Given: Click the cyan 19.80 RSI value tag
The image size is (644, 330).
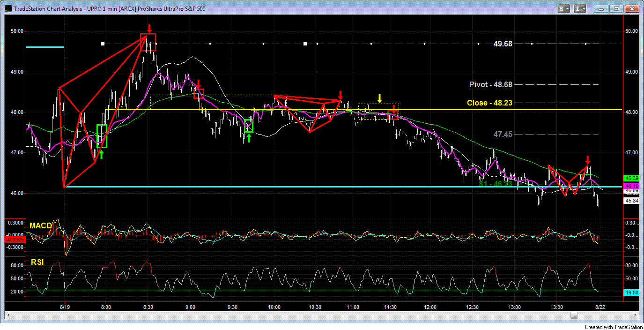Looking at the screenshot, I should (x=630, y=292).
